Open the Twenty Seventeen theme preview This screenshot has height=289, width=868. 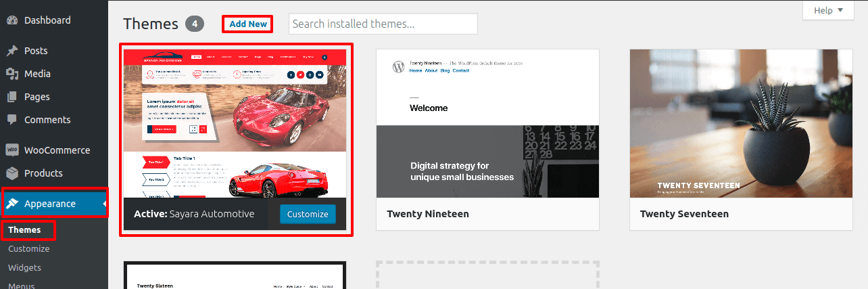pyautogui.click(x=741, y=123)
